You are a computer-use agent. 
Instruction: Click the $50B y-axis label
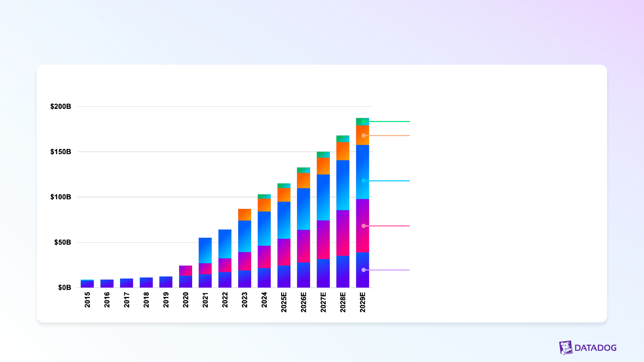pos(63,242)
